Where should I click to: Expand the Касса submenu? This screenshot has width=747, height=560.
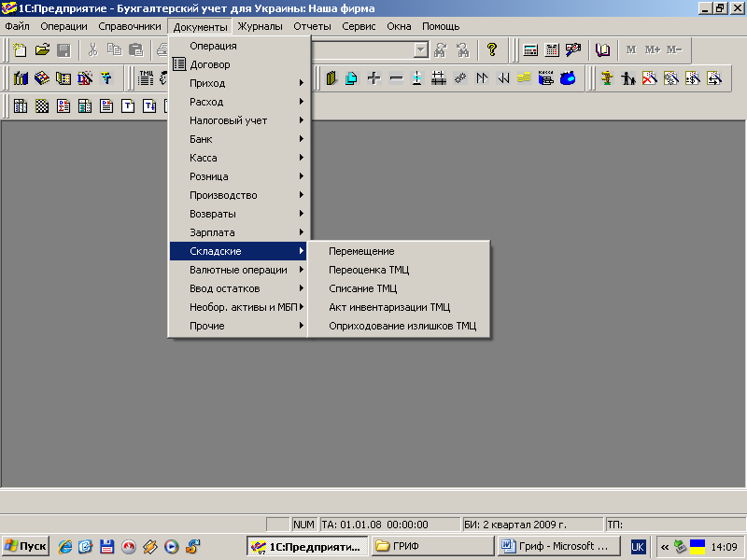240,158
